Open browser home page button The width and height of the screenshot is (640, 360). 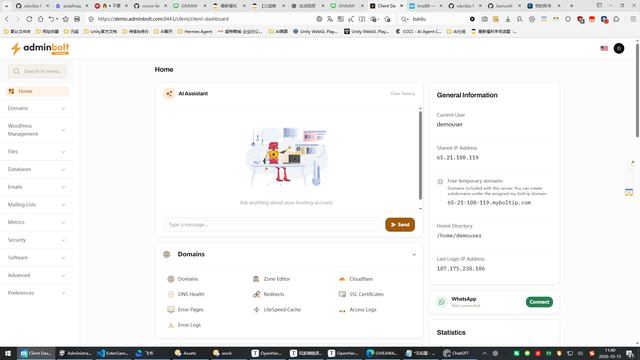[40, 19]
